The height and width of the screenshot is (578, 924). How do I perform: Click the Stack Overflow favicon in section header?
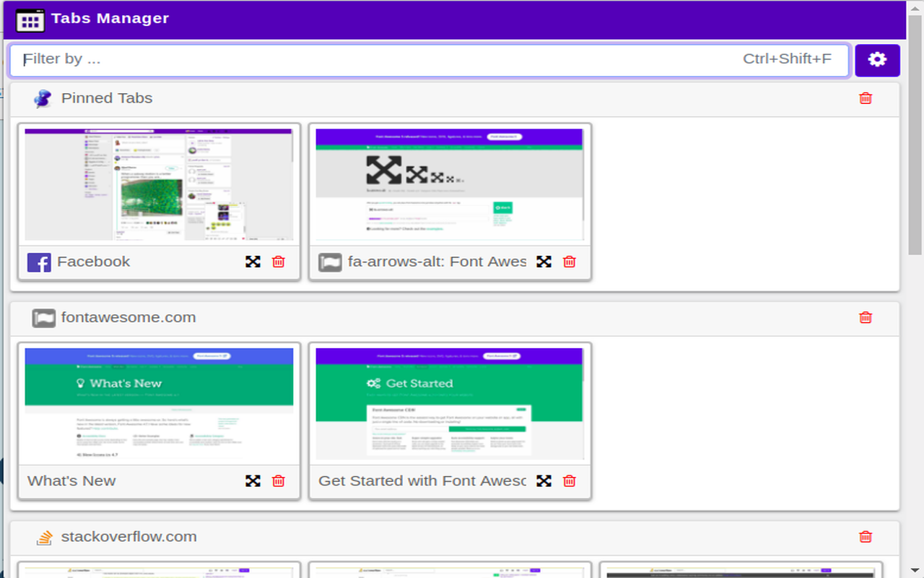click(43, 537)
